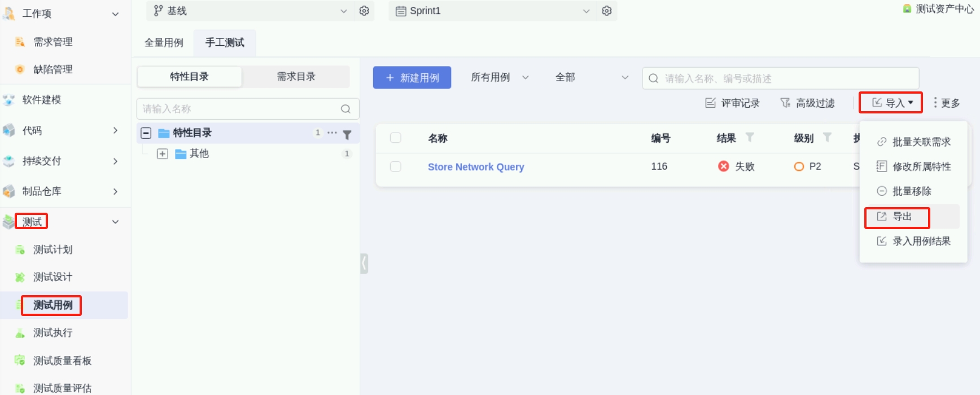This screenshot has height=395, width=980.
Task: Open the 全部 filter dropdown
Action: tap(592, 77)
